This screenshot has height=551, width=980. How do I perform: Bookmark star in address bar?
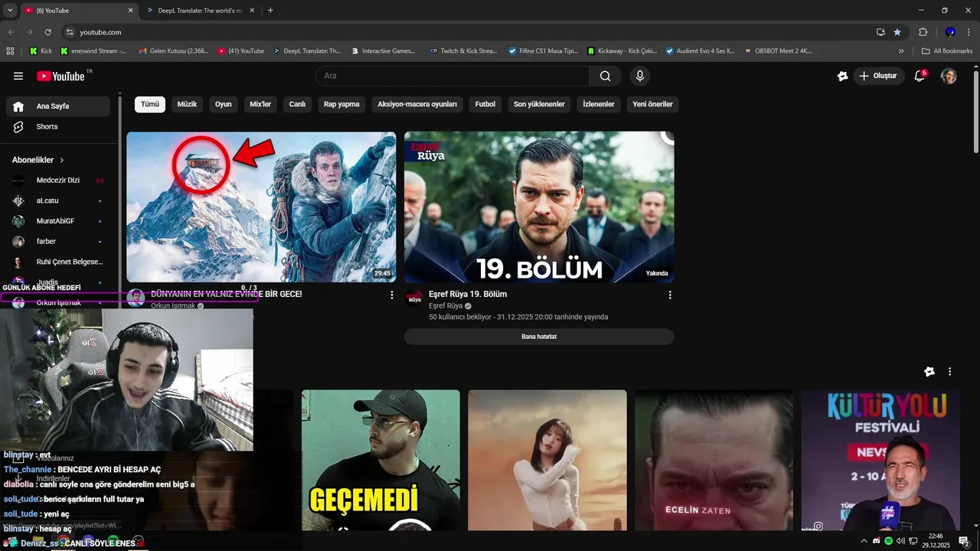(x=897, y=32)
